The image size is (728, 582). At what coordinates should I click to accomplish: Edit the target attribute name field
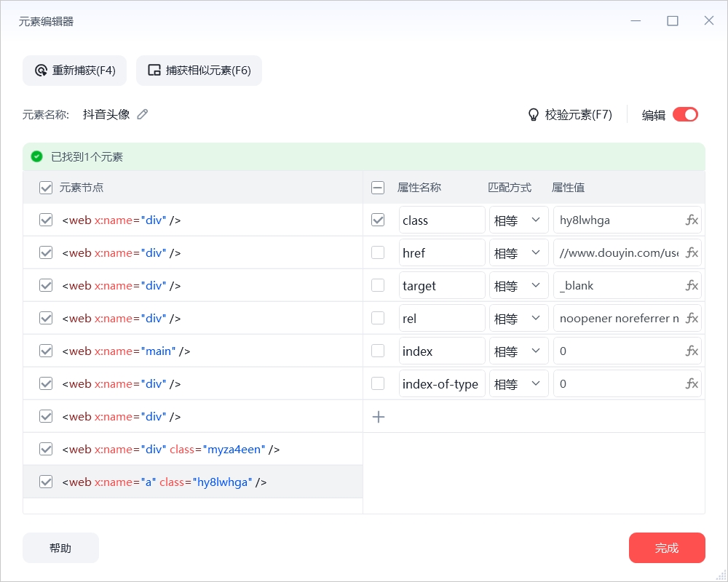[x=442, y=285]
